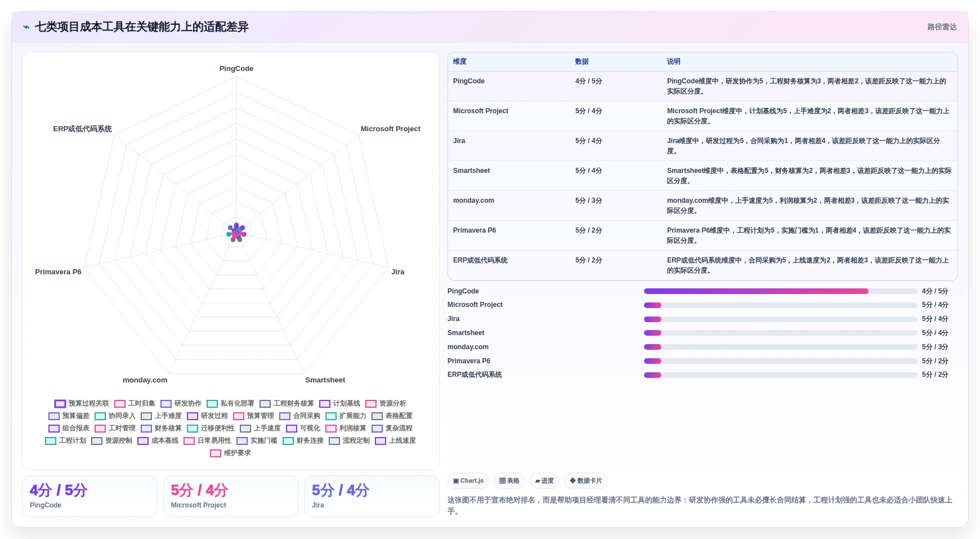980x539 pixels.
Task: Click the Smartsheet progress bar
Action: pyautogui.click(x=780, y=333)
